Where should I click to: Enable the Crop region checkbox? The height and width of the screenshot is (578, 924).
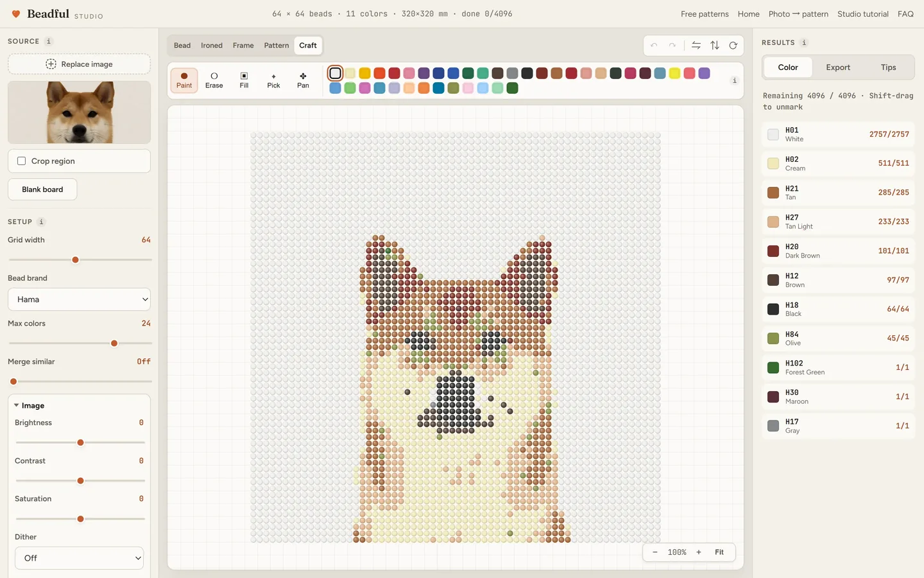22,161
